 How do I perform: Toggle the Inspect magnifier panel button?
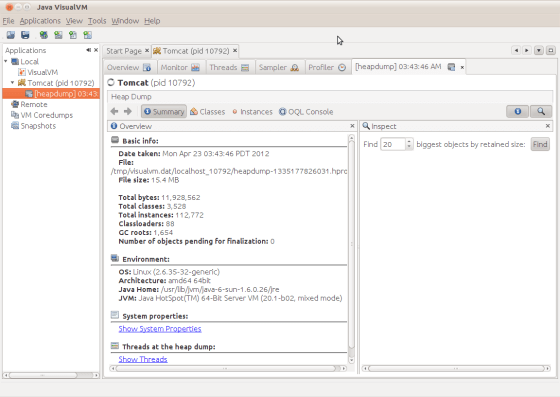[541, 112]
